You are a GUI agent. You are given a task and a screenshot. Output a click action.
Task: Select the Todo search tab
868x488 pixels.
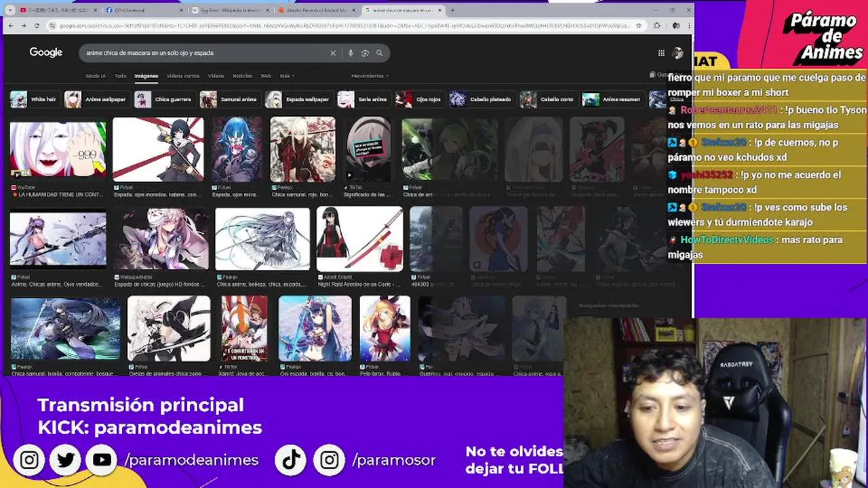pyautogui.click(x=120, y=76)
